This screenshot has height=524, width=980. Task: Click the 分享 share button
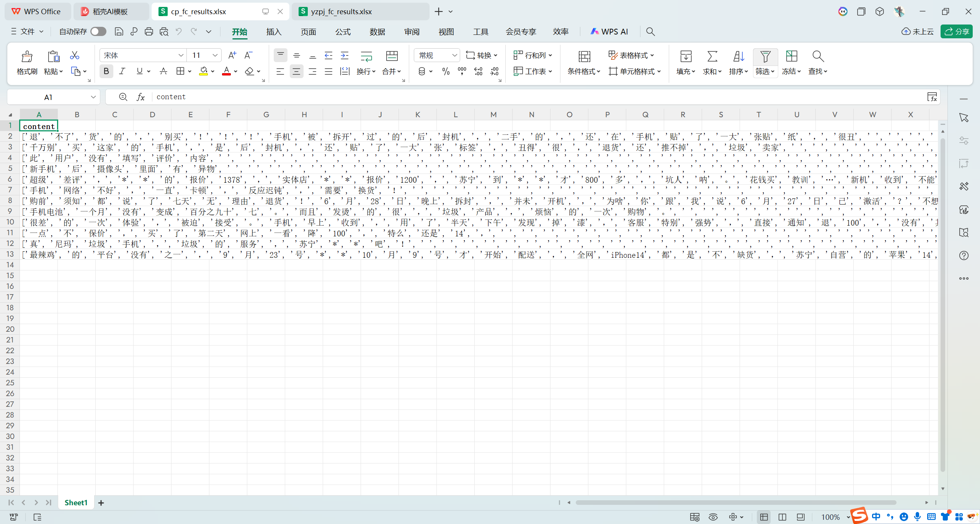pyautogui.click(x=956, y=32)
